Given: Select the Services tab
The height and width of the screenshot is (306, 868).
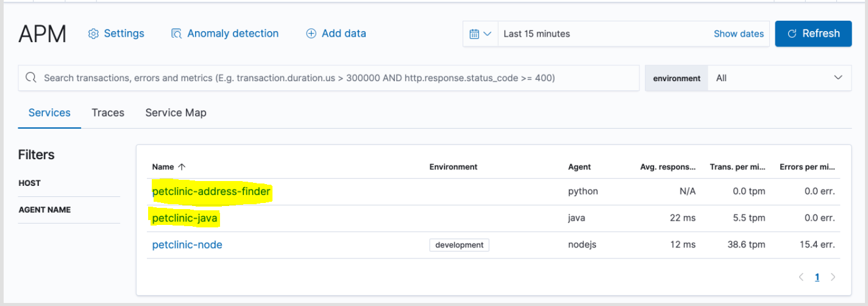Looking at the screenshot, I should tap(49, 113).
